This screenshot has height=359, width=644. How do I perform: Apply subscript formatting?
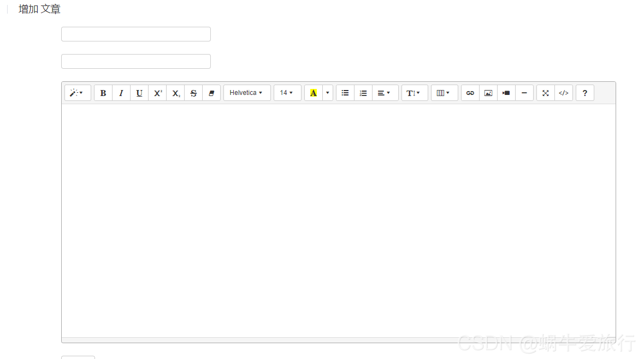175,93
